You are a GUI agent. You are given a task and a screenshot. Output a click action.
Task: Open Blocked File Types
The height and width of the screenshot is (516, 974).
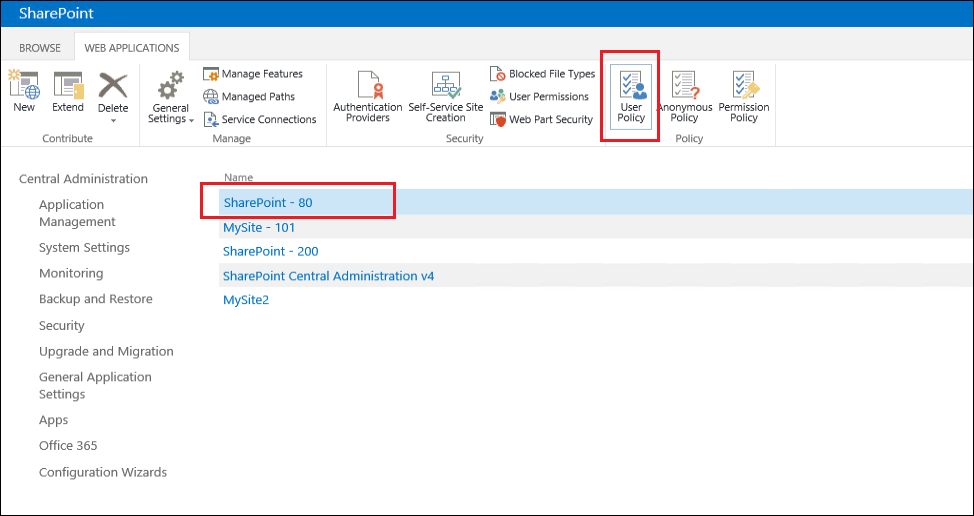[542, 74]
